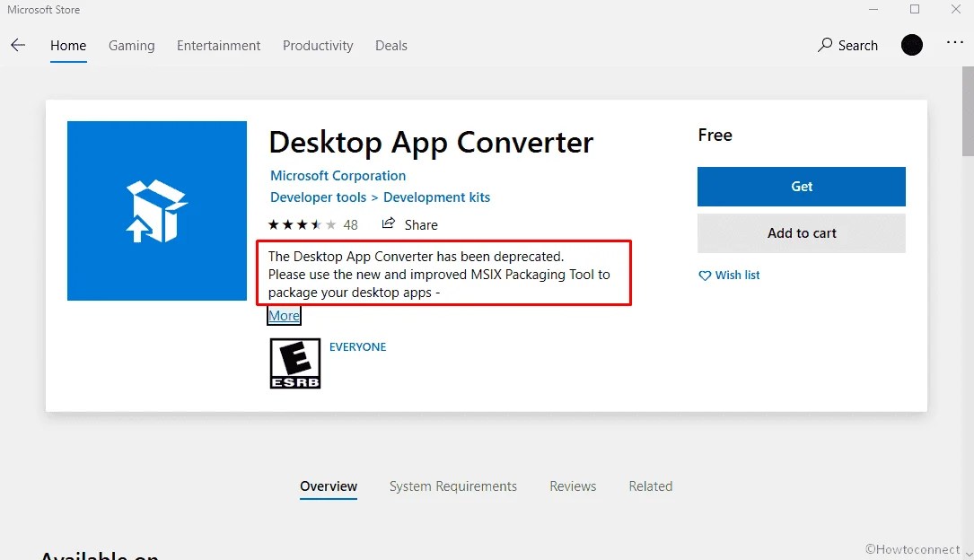Click the Desktop App Converter app icon
Screen dimensions: 974x560
(x=156, y=211)
